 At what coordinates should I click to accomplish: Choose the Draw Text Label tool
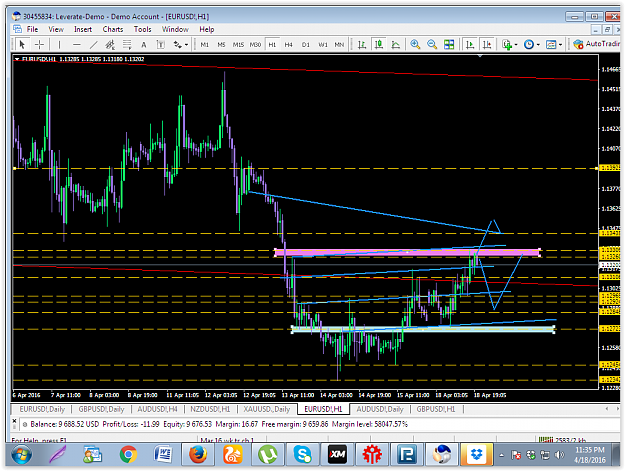(x=160, y=45)
